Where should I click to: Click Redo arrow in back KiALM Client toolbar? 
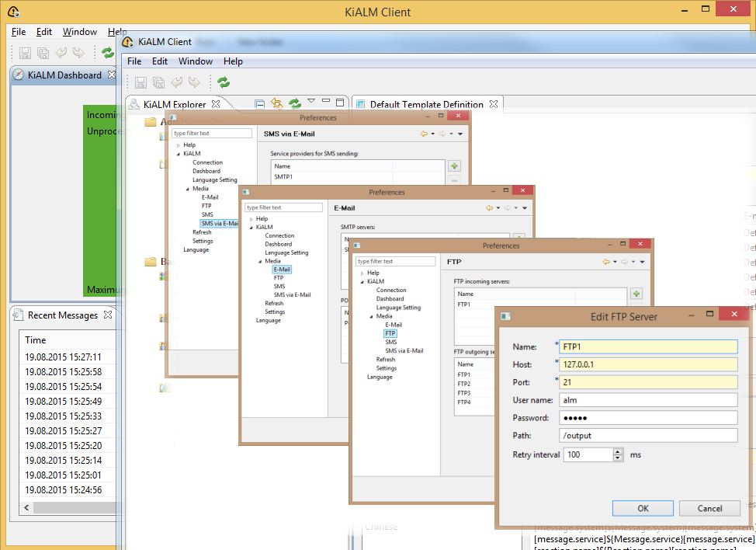pyautogui.click(x=78, y=53)
